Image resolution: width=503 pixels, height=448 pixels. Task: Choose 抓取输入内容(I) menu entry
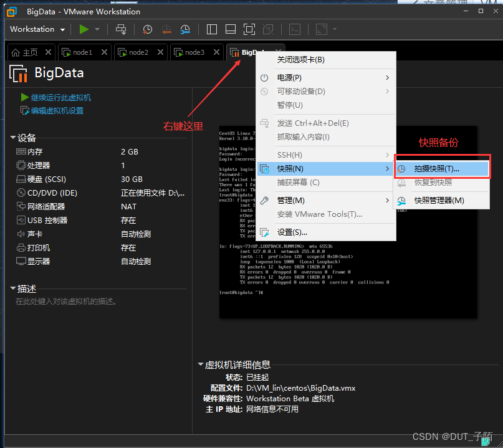[x=326, y=137]
